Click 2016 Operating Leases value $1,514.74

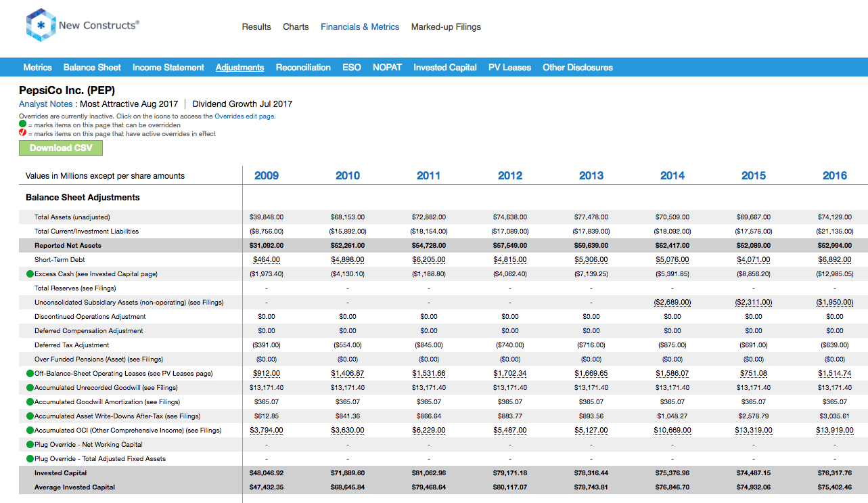coord(835,374)
